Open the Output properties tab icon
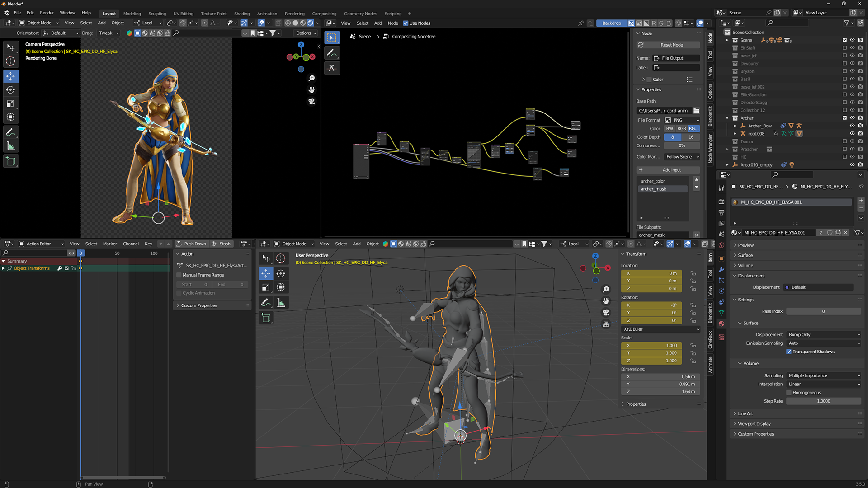 tap(722, 212)
